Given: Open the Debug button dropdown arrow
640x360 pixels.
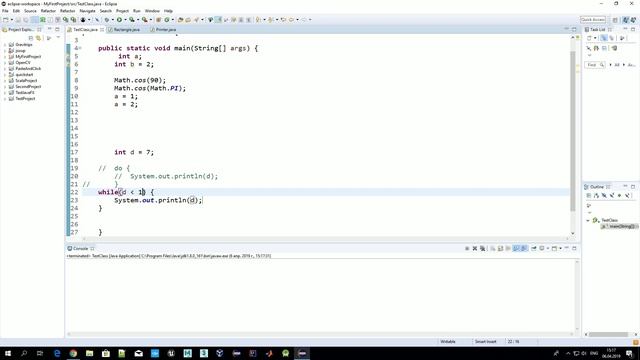Looking at the screenshot, I should pos(112,20).
